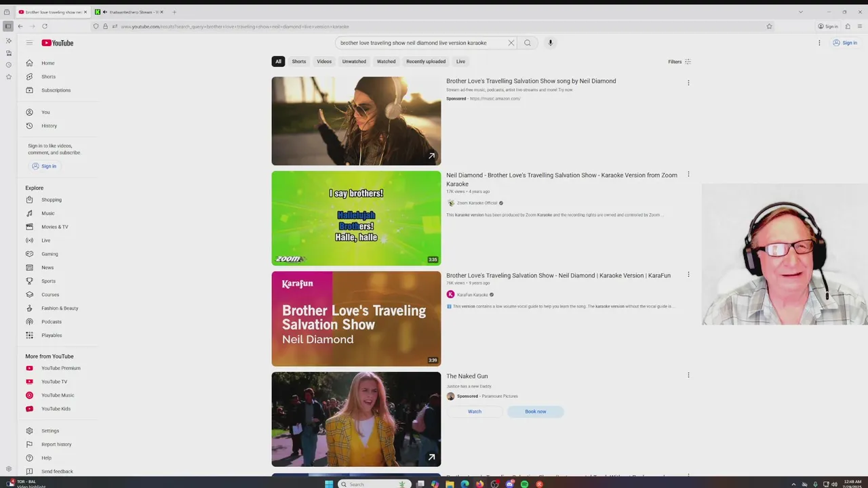
Task: Clear the search query with the X
Action: [511, 43]
